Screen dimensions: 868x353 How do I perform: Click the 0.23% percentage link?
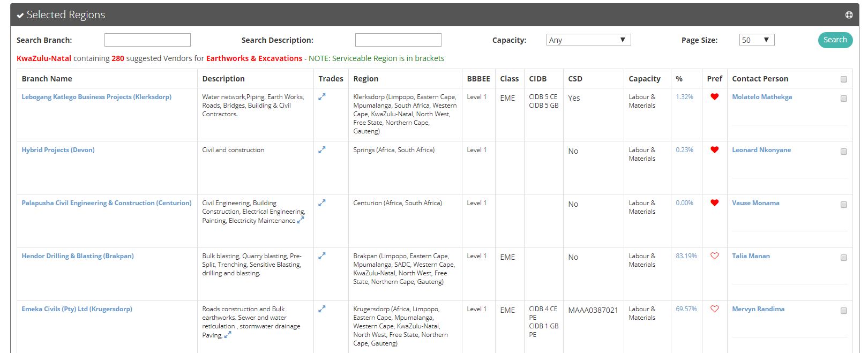[684, 150]
